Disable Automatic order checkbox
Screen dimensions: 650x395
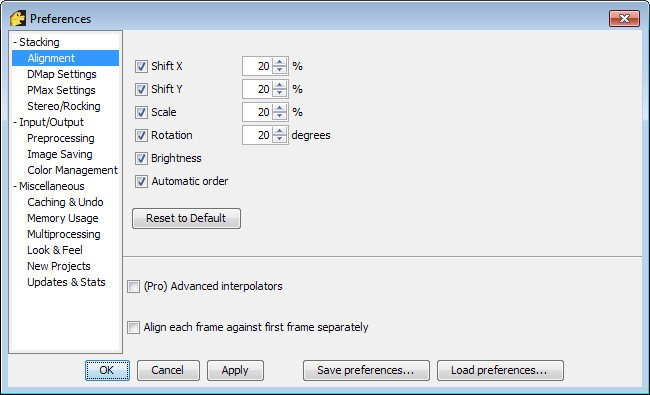[x=141, y=182]
